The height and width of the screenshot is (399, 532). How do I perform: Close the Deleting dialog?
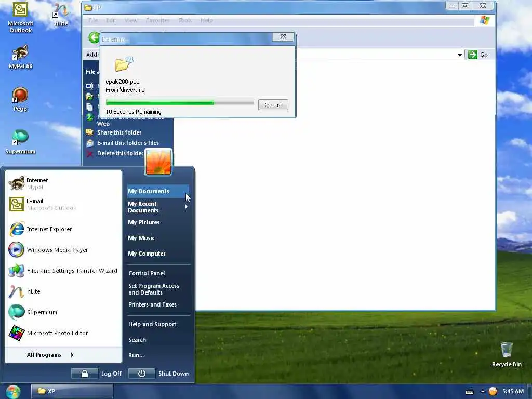tap(283, 37)
